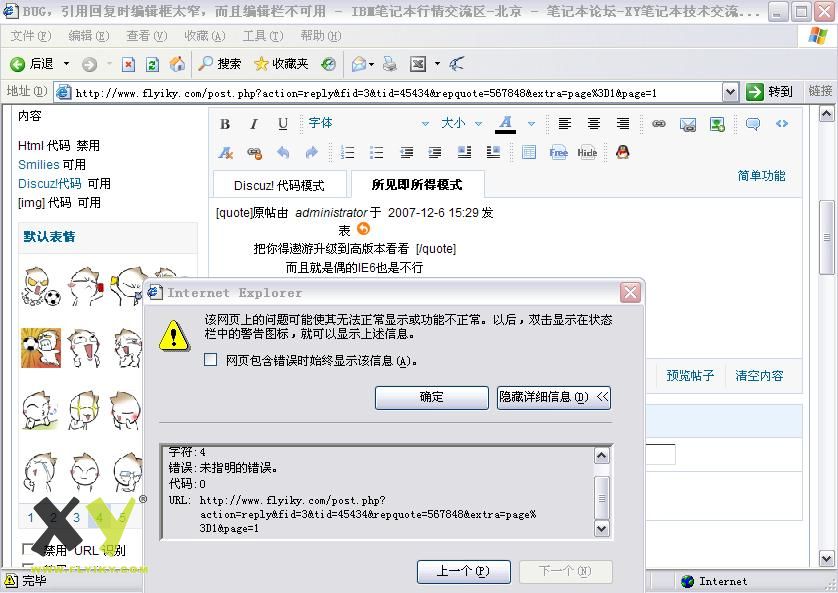Undo the last edit in the editor

tap(283, 153)
